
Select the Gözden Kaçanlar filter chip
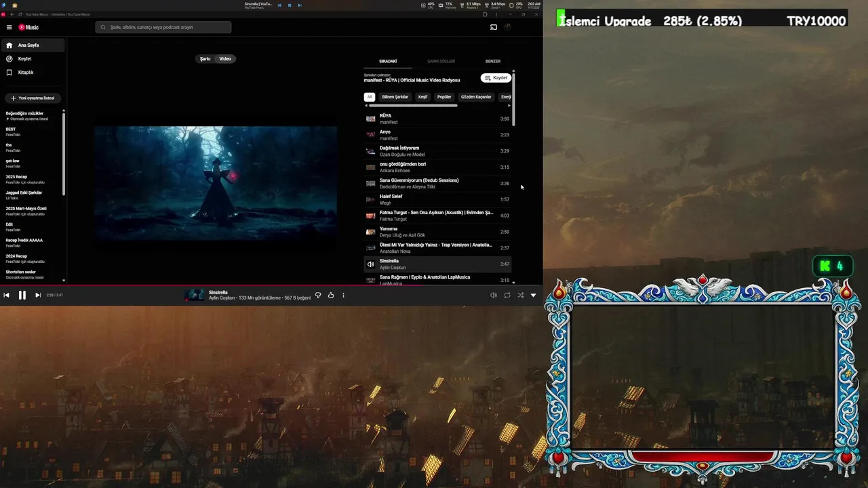(476, 97)
